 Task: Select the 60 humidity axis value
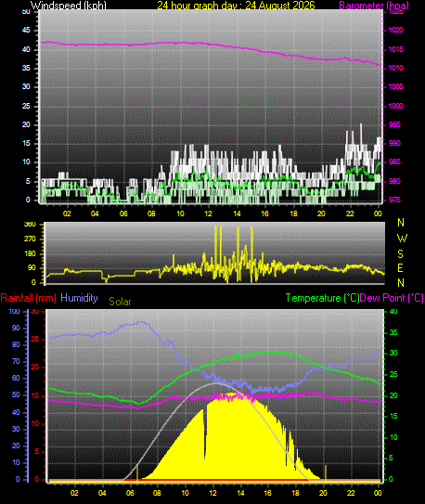16,379
